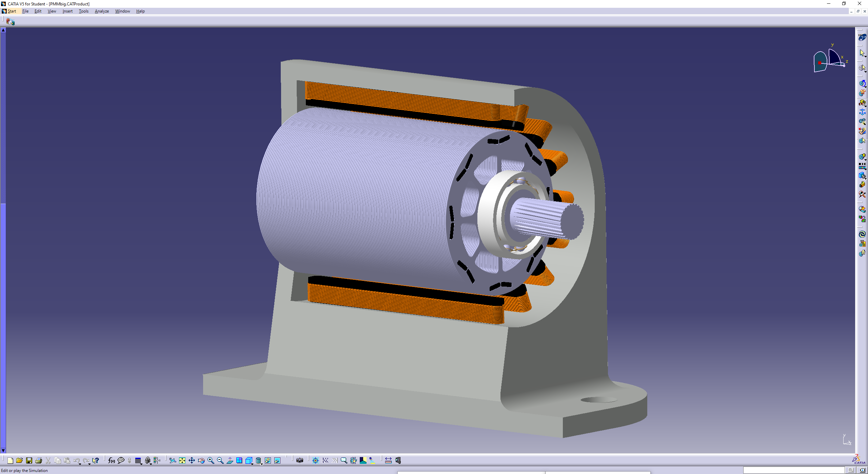
Task: Toggle Swap visible space icon
Action: click(277, 460)
